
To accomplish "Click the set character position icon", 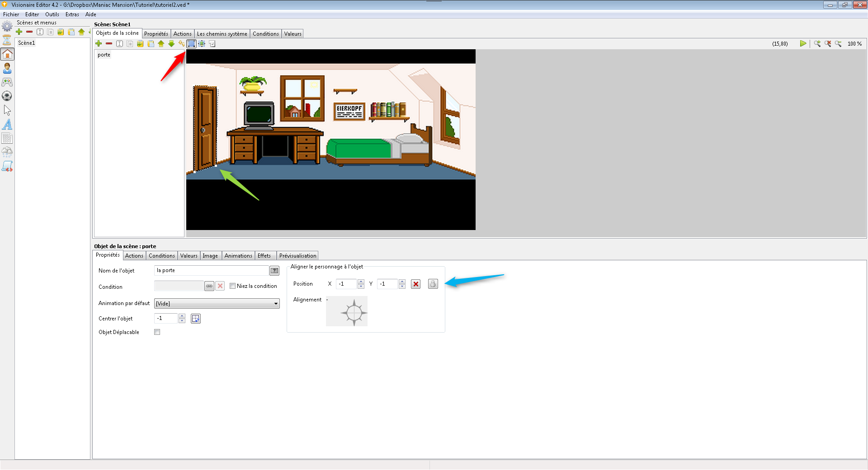I will (433, 284).
